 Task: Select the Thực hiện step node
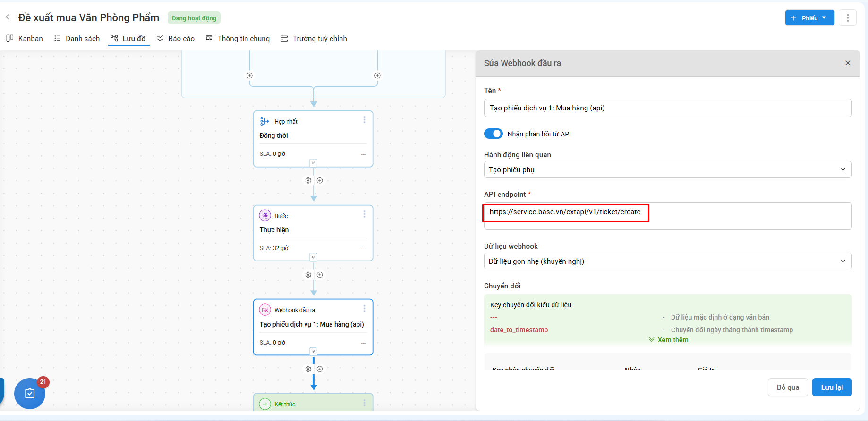coord(313,233)
